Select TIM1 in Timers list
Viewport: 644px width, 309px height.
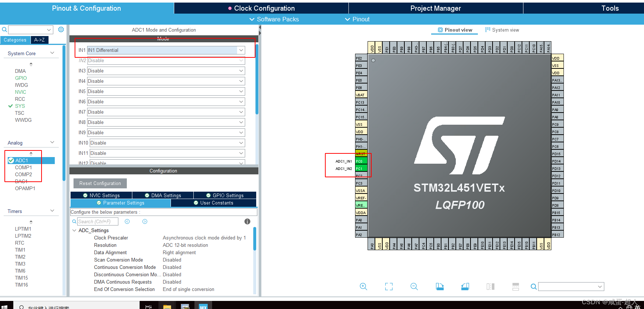click(20, 250)
